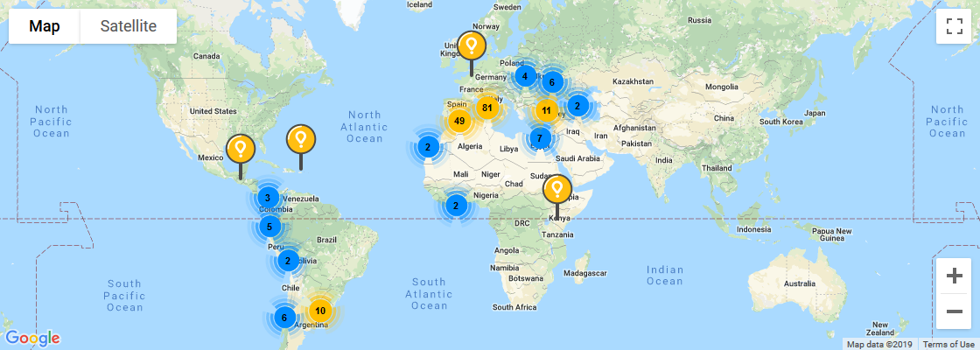Expand the orange 49 cluster over Spain
Screen dimensions: 980x350
click(x=458, y=121)
